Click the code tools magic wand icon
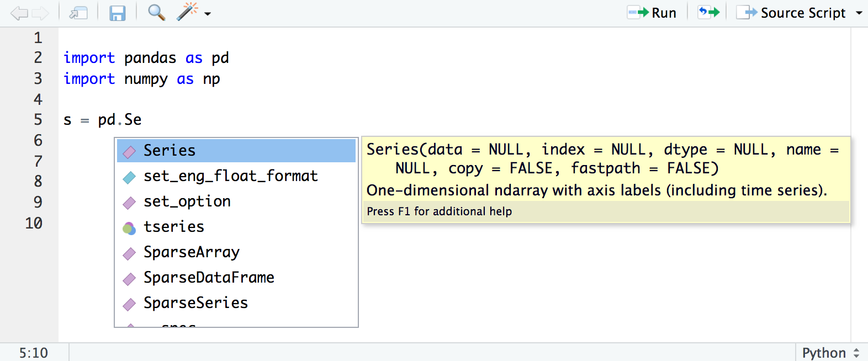Image resolution: width=868 pixels, height=361 pixels. click(x=187, y=12)
